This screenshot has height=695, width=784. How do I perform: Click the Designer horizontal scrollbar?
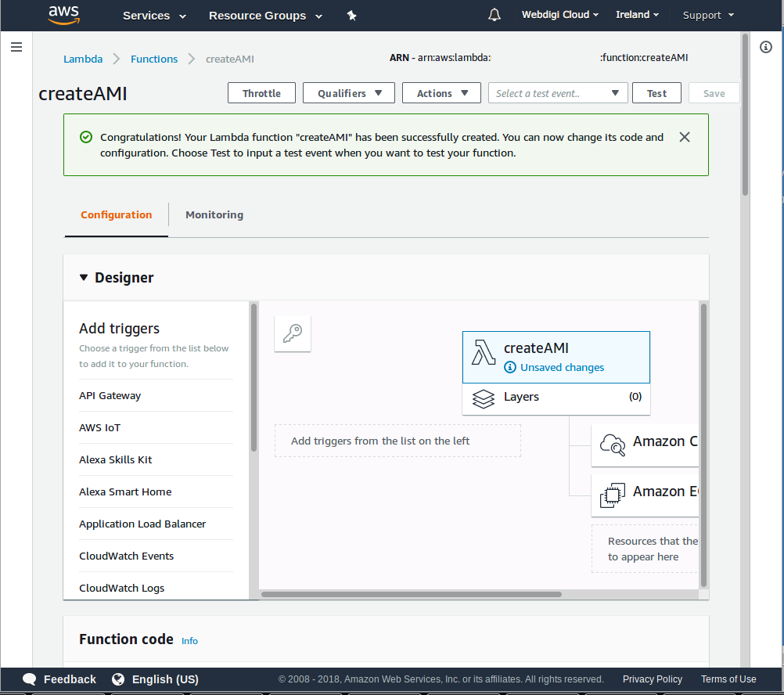point(411,595)
